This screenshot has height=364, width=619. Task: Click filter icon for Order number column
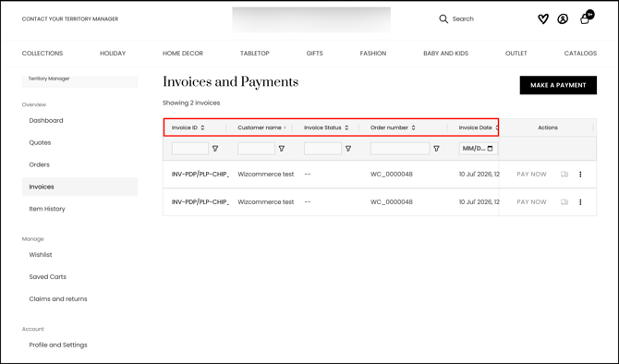click(x=436, y=149)
